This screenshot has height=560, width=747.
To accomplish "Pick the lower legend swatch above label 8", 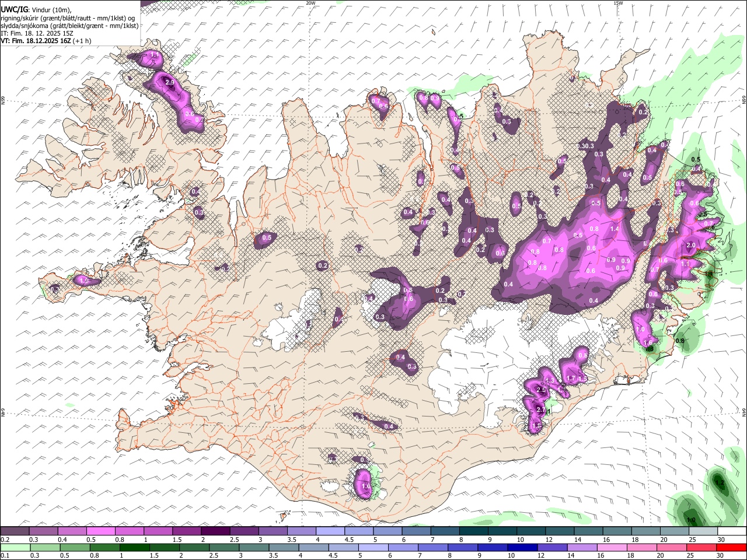I will (x=462, y=548).
